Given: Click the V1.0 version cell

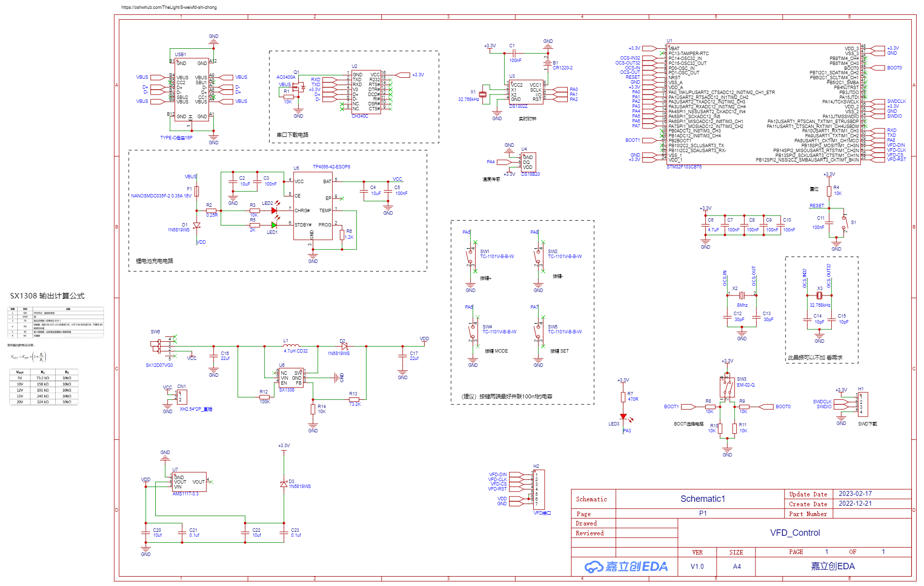Looking at the screenshot, I should (697, 567).
